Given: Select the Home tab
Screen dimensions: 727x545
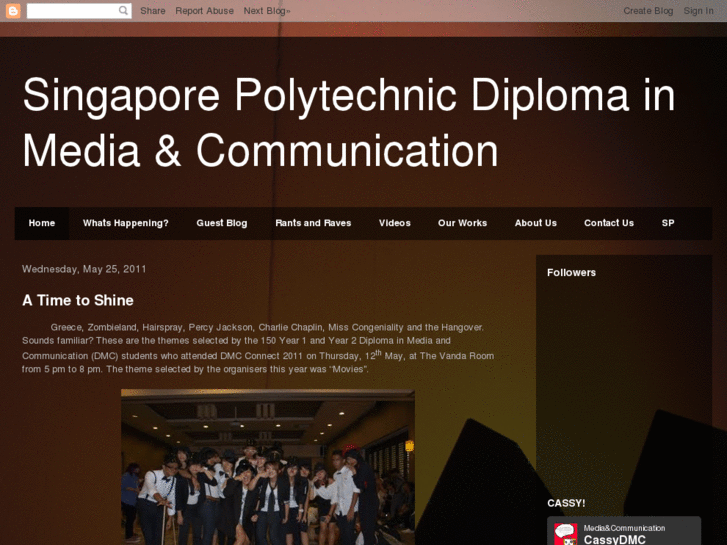Looking at the screenshot, I should [42, 223].
